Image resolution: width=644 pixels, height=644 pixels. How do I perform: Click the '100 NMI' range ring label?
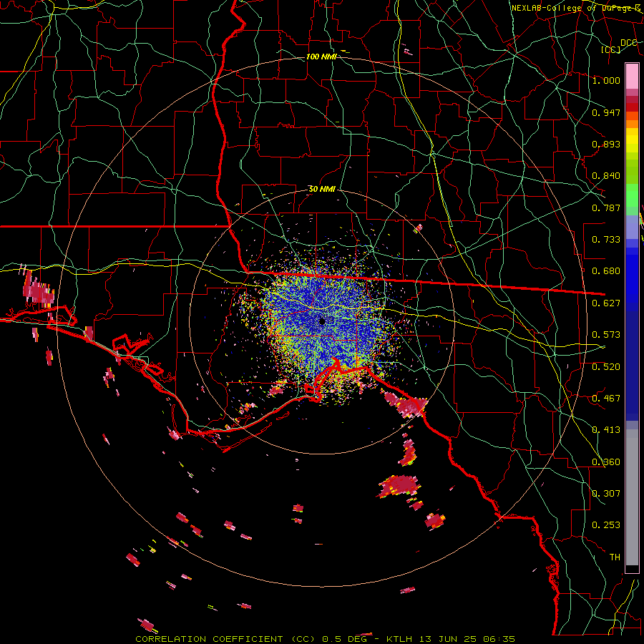coord(321,57)
